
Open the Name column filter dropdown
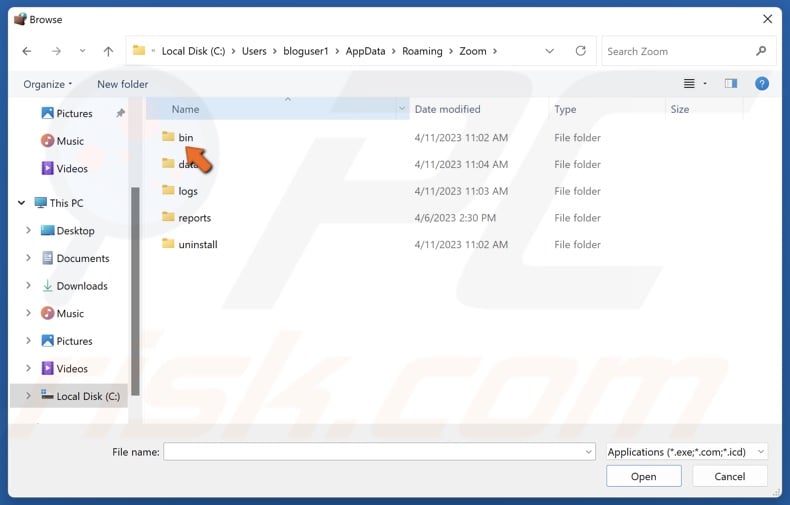click(x=402, y=108)
